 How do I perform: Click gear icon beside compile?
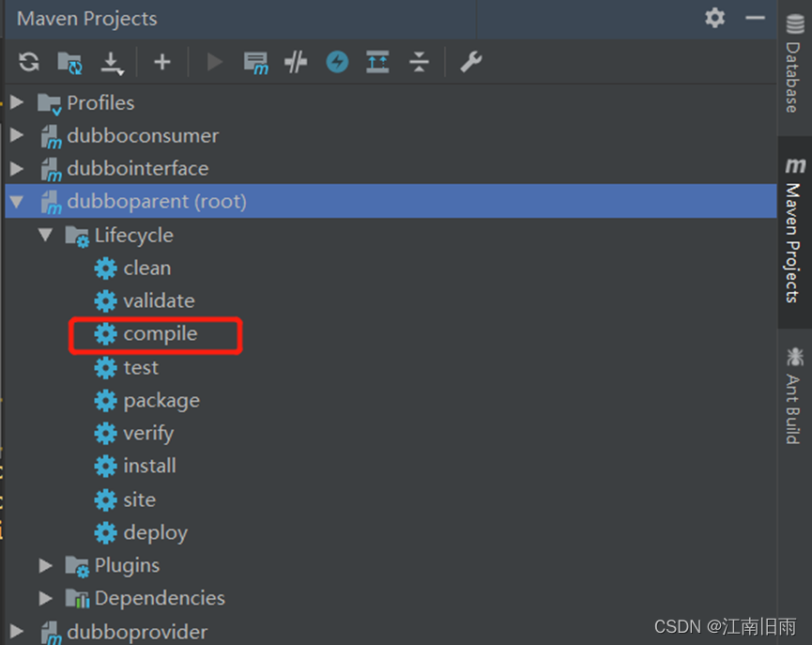point(106,334)
